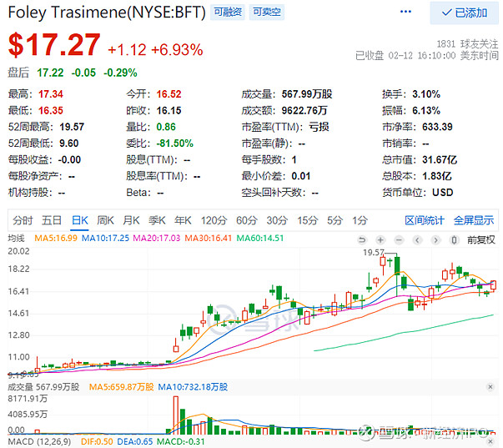Click the MA5:16.99 moving average label
Viewport: 503px width, 448px height.
56,238
